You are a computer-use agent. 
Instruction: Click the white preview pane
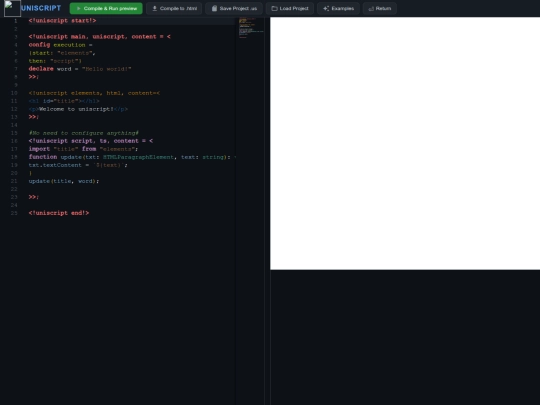click(x=405, y=143)
